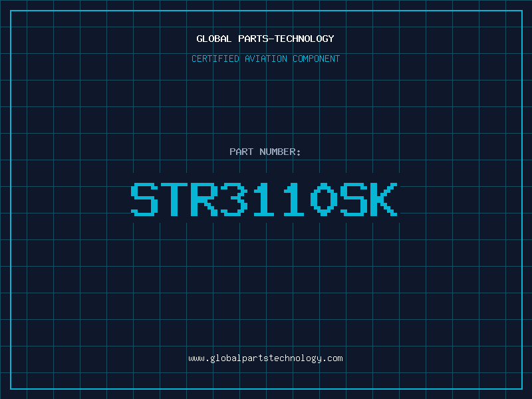Select the part number STR3110SK
This screenshot has height=399, width=532.
click(264, 199)
